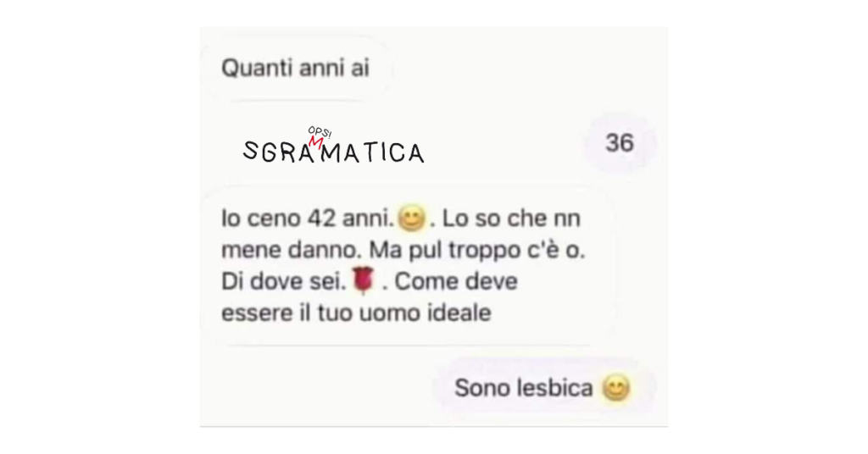Click the red rose emoji
The height and width of the screenshot is (454, 868).
[364, 280]
